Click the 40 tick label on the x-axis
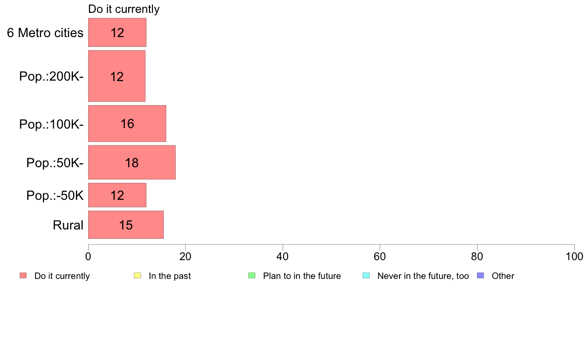The image size is (588, 364). (x=283, y=256)
